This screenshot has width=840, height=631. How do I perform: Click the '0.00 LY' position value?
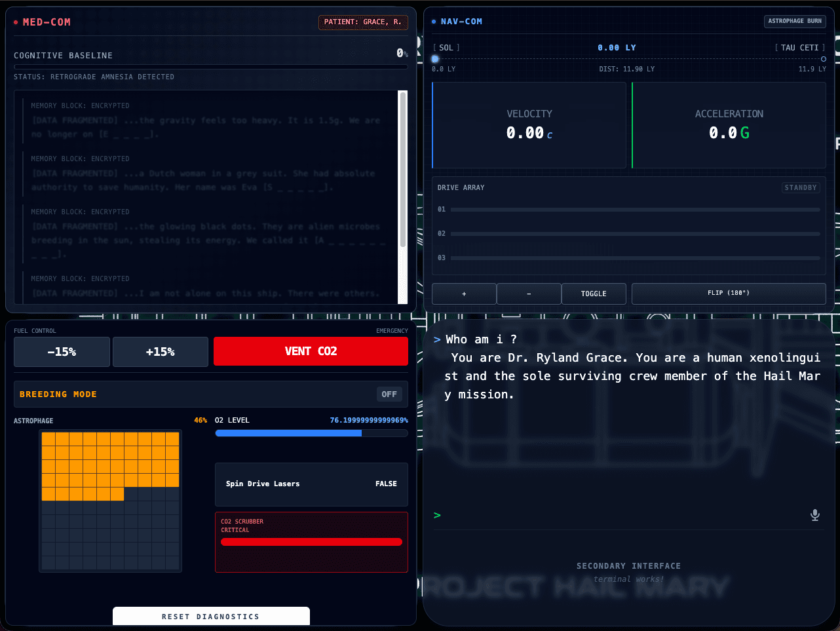click(617, 48)
